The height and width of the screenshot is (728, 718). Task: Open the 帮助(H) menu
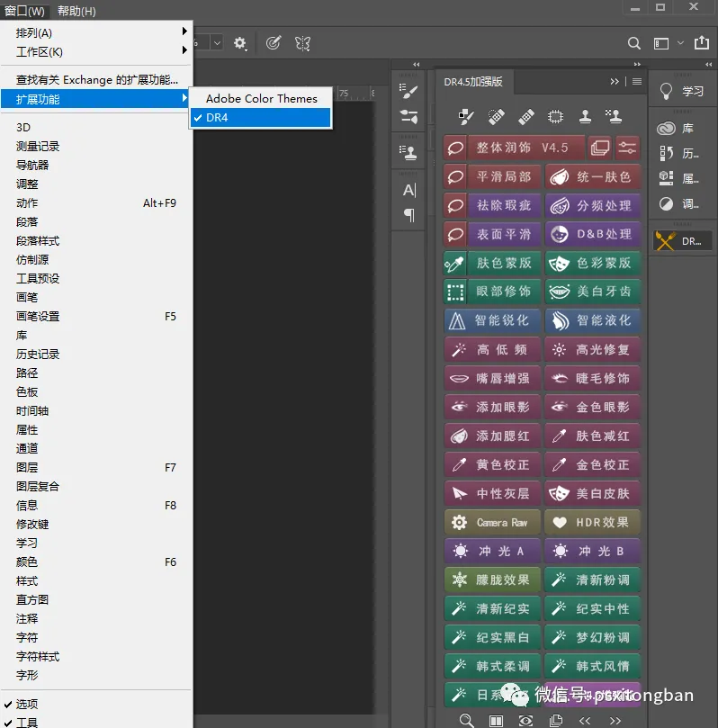[76, 10]
